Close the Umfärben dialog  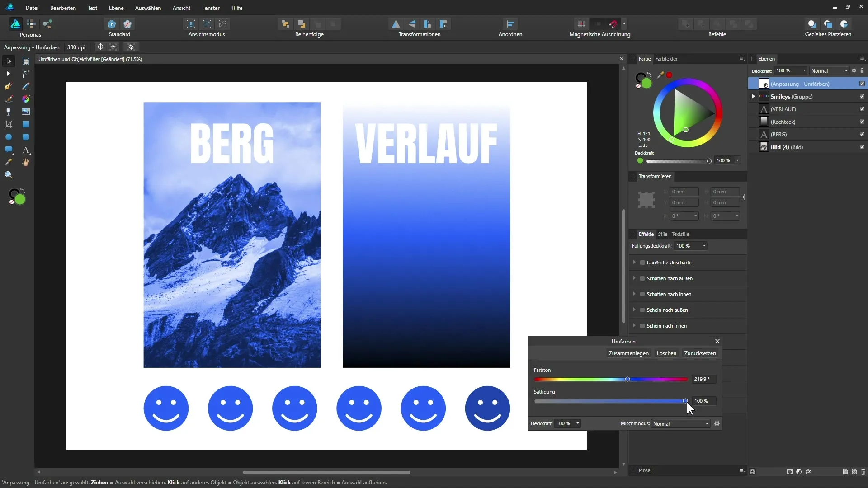717,342
